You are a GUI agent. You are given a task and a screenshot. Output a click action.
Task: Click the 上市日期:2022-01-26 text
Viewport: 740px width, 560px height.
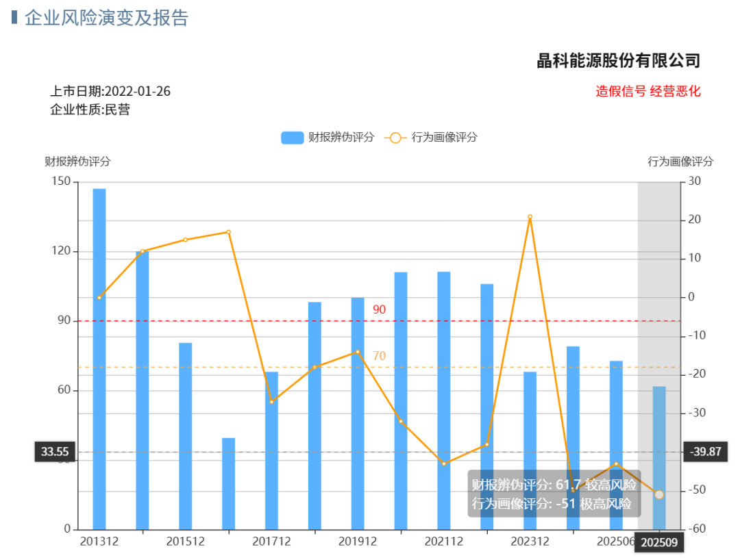(110, 91)
